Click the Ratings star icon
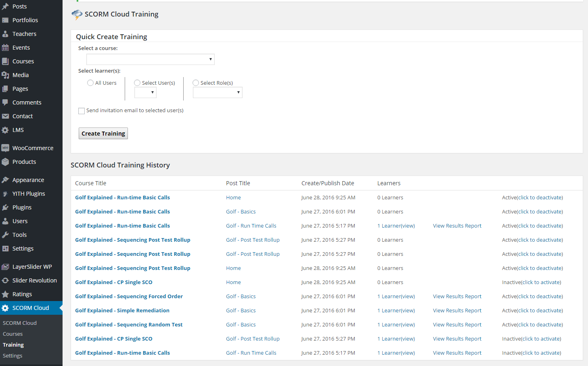The image size is (588, 366). pos(5,294)
